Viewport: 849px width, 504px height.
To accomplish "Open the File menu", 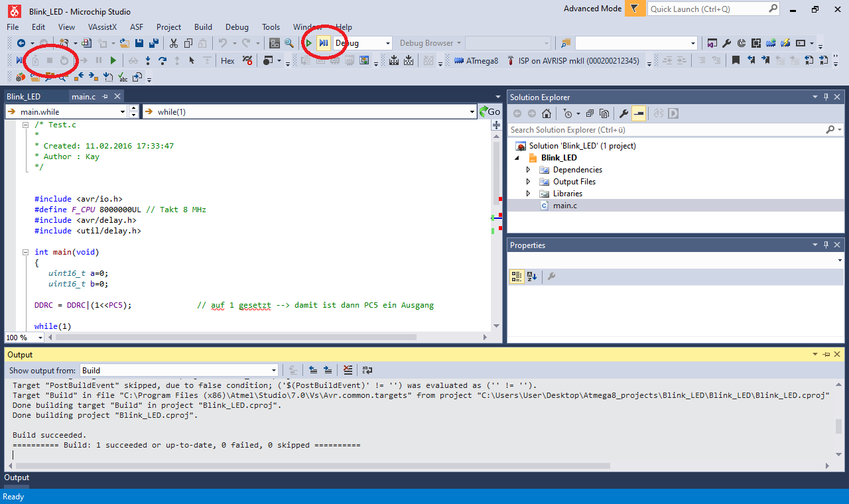I will point(13,27).
